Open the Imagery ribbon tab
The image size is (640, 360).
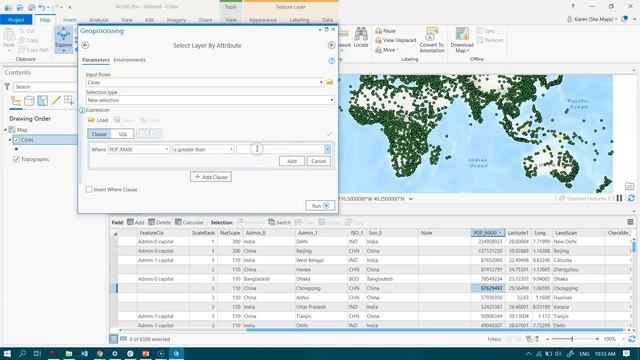tap(176, 20)
